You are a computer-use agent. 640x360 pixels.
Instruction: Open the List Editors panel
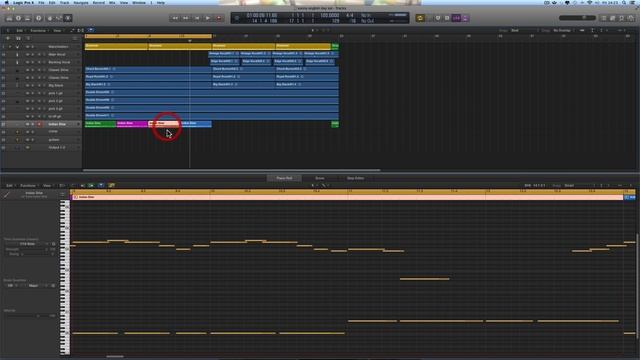coord(604,18)
